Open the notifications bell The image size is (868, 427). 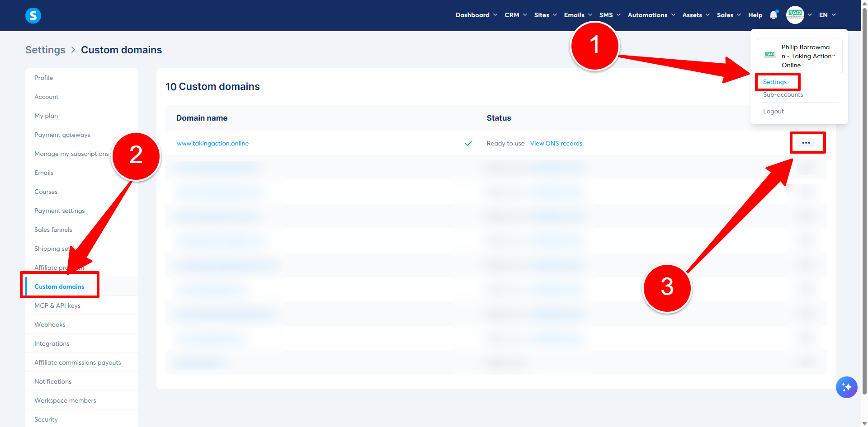(x=774, y=15)
